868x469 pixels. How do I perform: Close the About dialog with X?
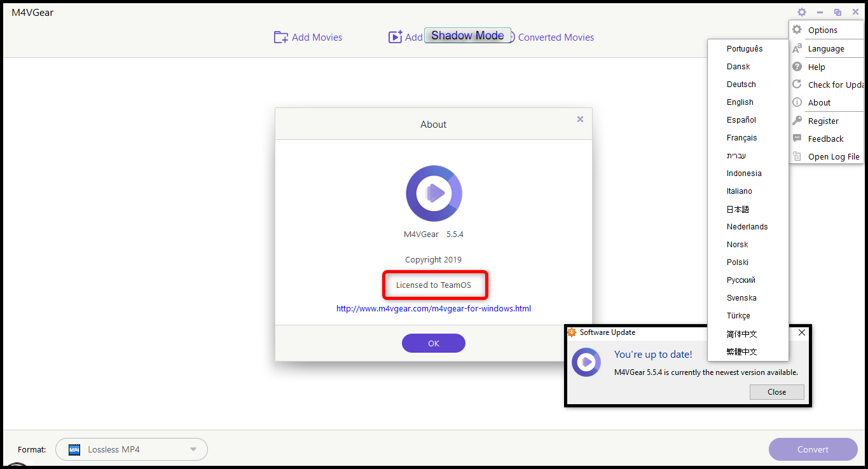click(x=580, y=119)
